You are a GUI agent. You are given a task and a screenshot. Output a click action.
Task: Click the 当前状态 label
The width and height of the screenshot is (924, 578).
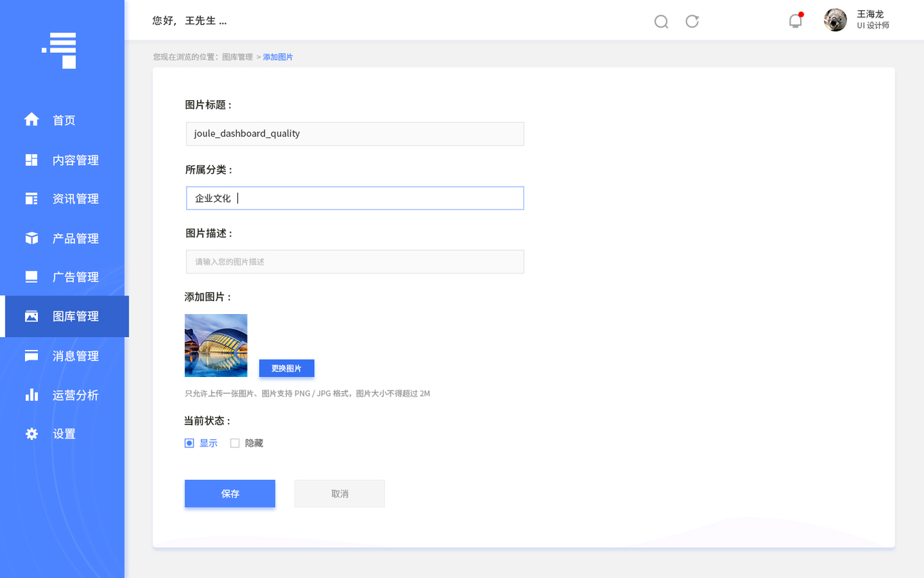point(208,421)
